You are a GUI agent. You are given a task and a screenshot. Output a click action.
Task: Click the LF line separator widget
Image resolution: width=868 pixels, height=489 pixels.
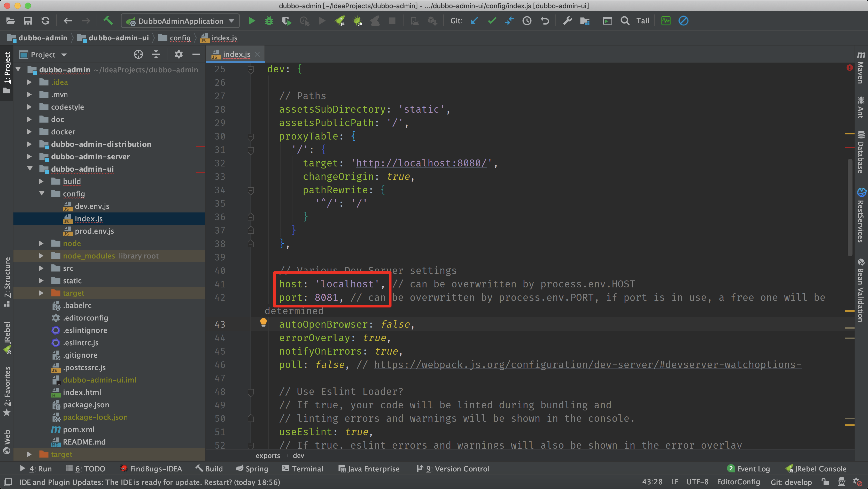click(x=675, y=482)
